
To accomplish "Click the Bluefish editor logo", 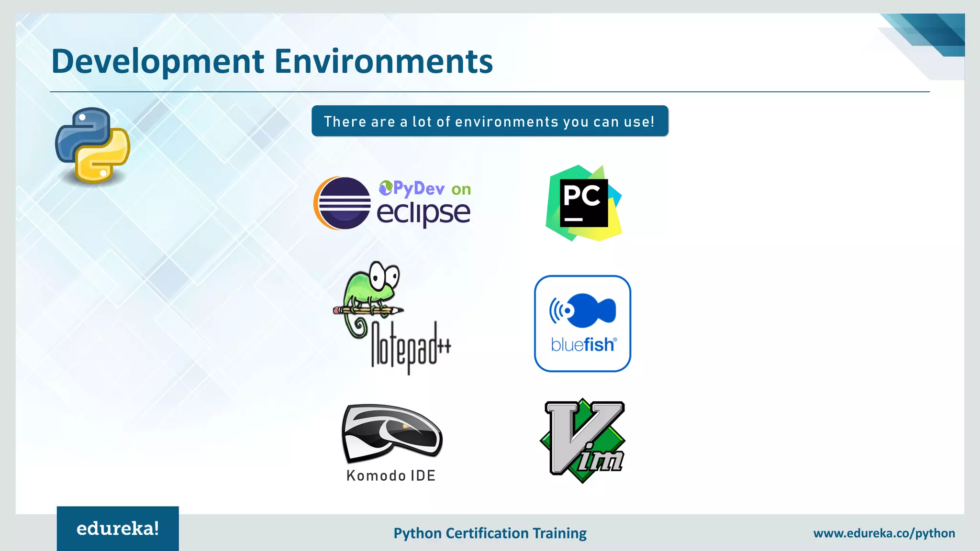I will tap(582, 323).
